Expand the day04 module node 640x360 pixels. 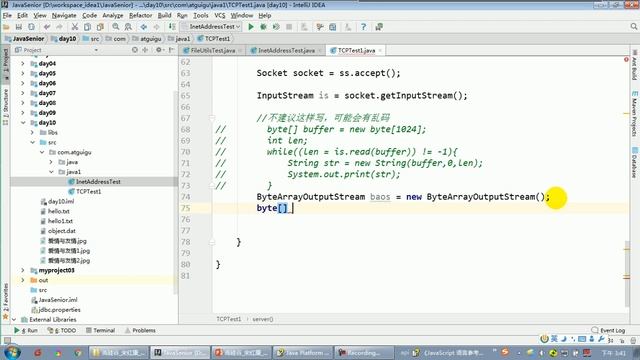coord(23,64)
